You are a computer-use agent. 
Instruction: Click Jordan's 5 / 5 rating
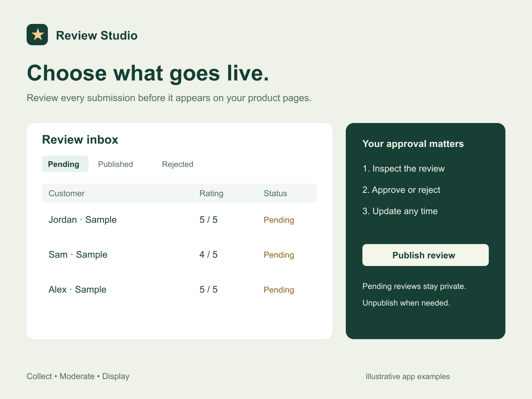tap(208, 220)
